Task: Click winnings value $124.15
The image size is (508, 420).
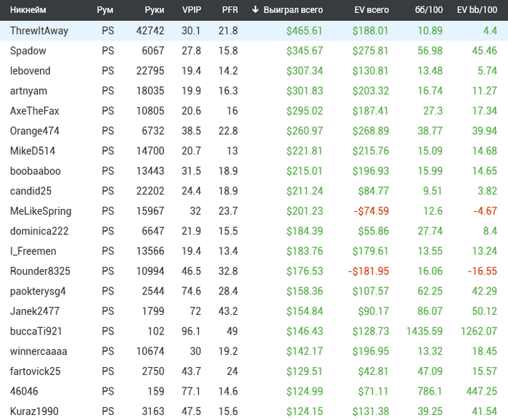Action: tap(305, 411)
